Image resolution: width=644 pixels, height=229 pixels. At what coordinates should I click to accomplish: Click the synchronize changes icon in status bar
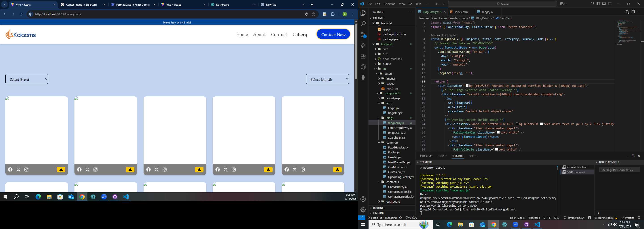click(400, 218)
